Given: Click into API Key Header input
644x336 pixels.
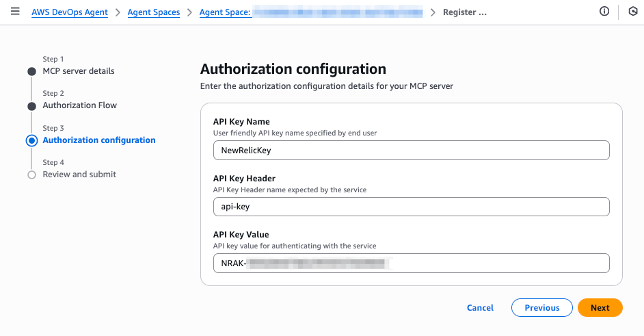Looking at the screenshot, I should pyautogui.click(x=411, y=207).
